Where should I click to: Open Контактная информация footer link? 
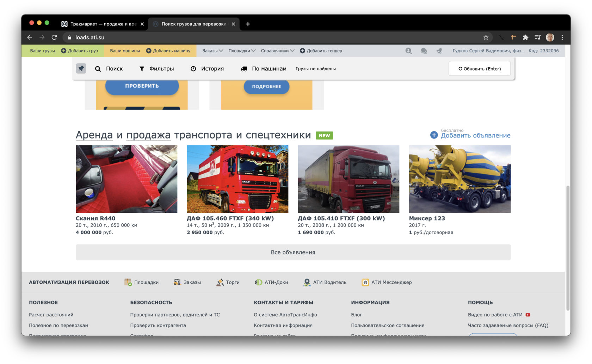pos(283,325)
